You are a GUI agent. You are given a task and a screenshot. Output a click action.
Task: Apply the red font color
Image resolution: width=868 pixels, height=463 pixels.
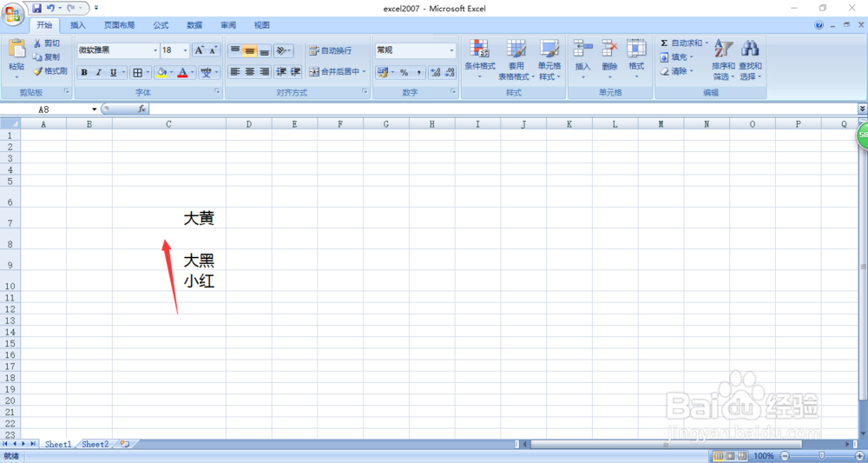tap(182, 73)
